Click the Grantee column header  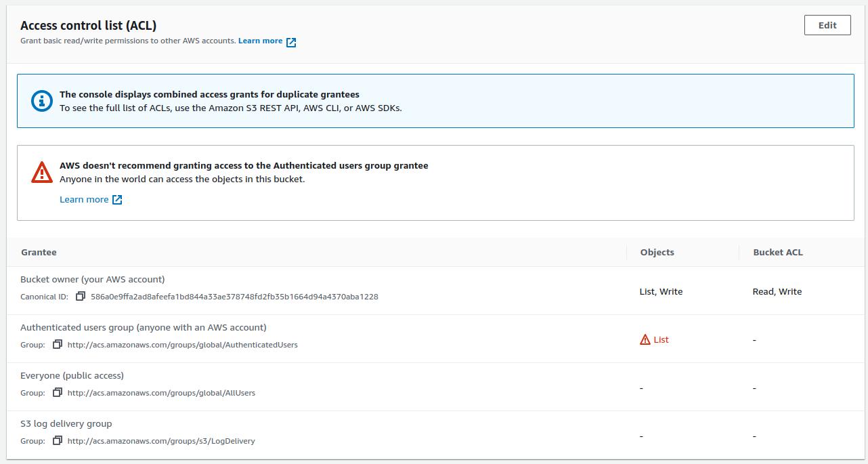point(39,252)
